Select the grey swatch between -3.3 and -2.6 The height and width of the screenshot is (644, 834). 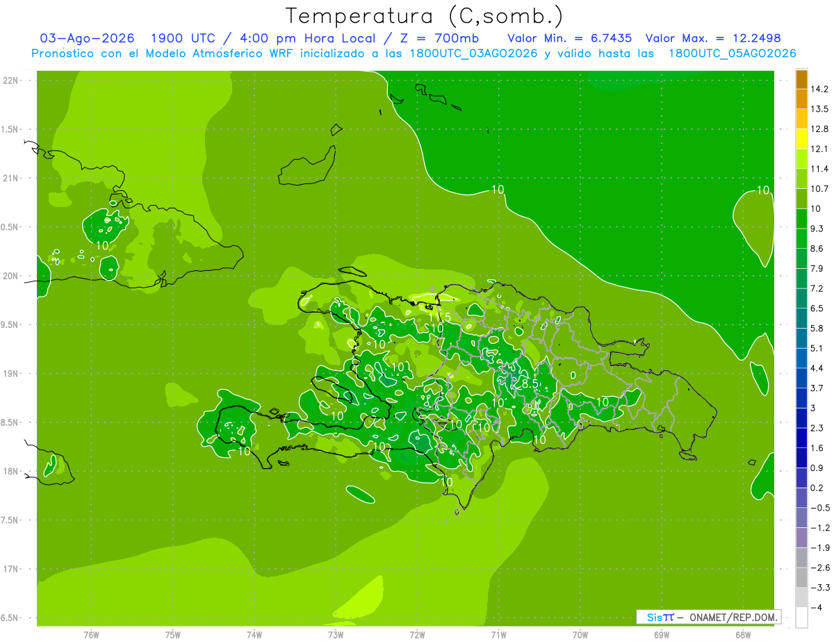click(801, 578)
